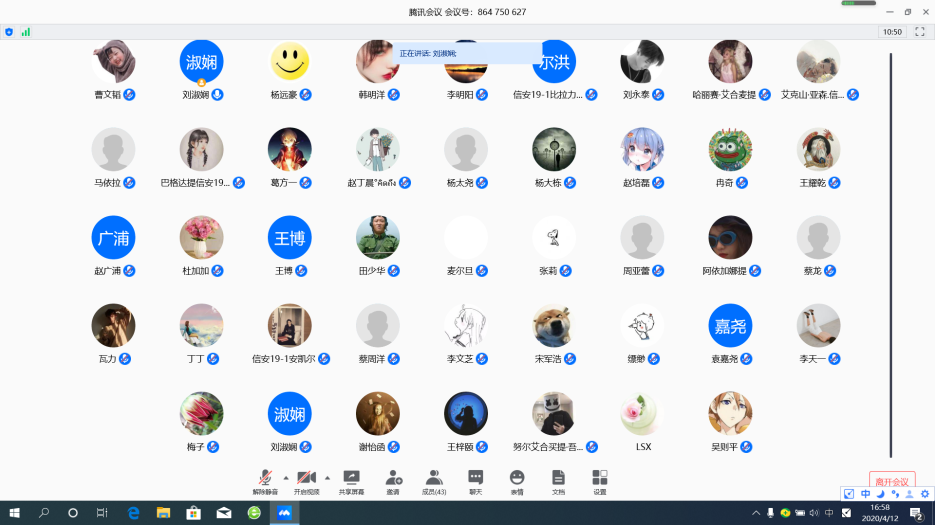The width and height of the screenshot is (935, 525).
Task: Expand audio options arrow beside 解除静音
Action: pos(286,477)
